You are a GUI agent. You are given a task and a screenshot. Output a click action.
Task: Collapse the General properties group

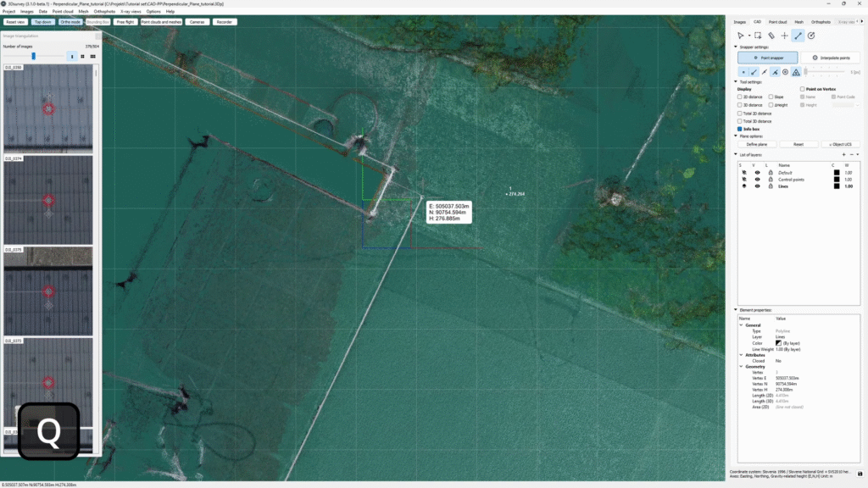tap(741, 325)
